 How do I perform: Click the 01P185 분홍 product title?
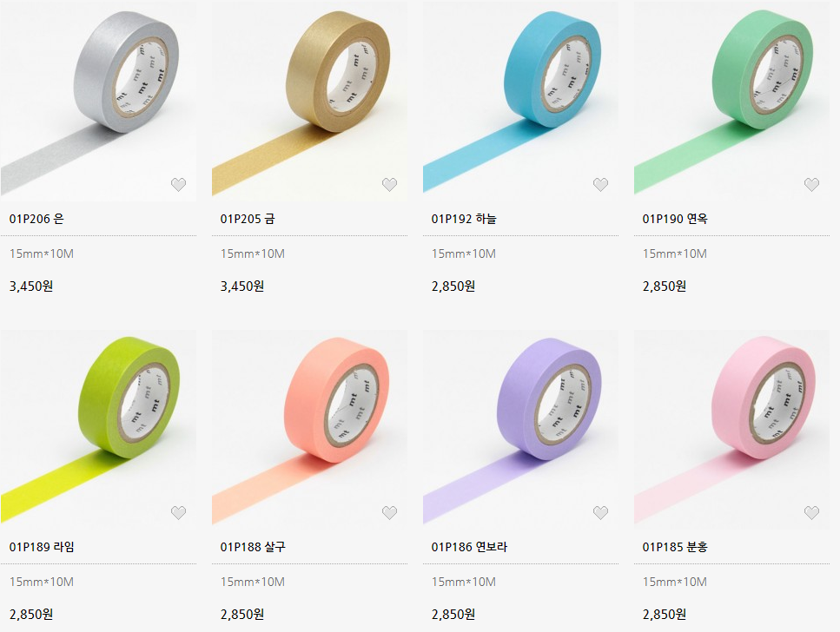[x=675, y=547]
